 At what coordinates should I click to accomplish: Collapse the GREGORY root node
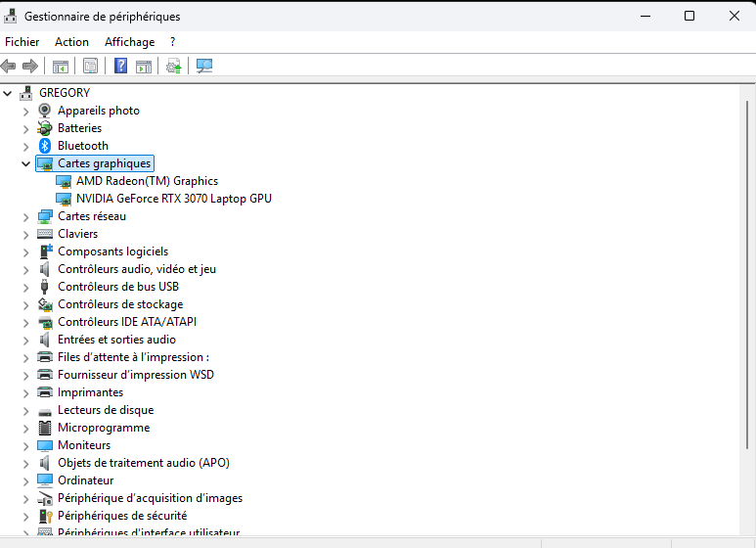[7, 93]
